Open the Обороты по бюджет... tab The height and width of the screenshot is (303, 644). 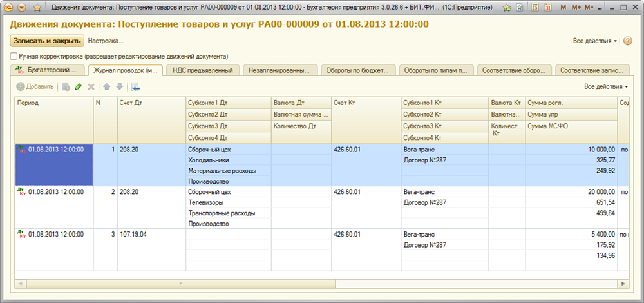[357, 70]
